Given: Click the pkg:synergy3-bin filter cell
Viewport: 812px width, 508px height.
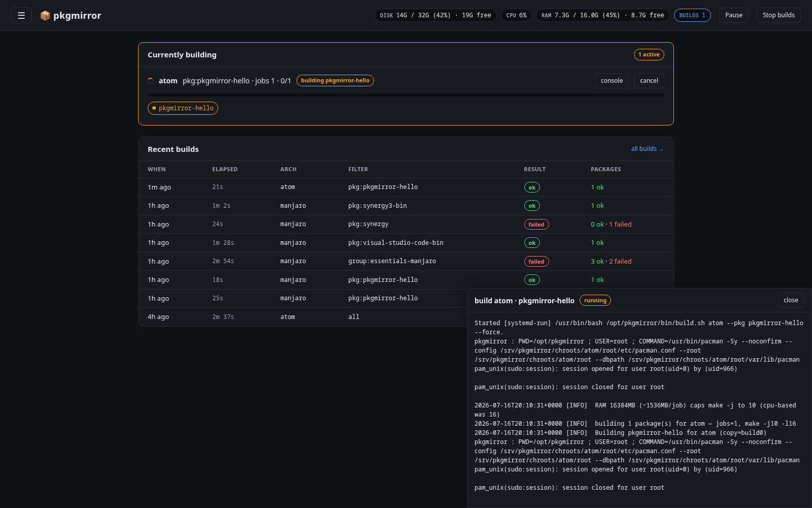Looking at the screenshot, I should (x=378, y=206).
